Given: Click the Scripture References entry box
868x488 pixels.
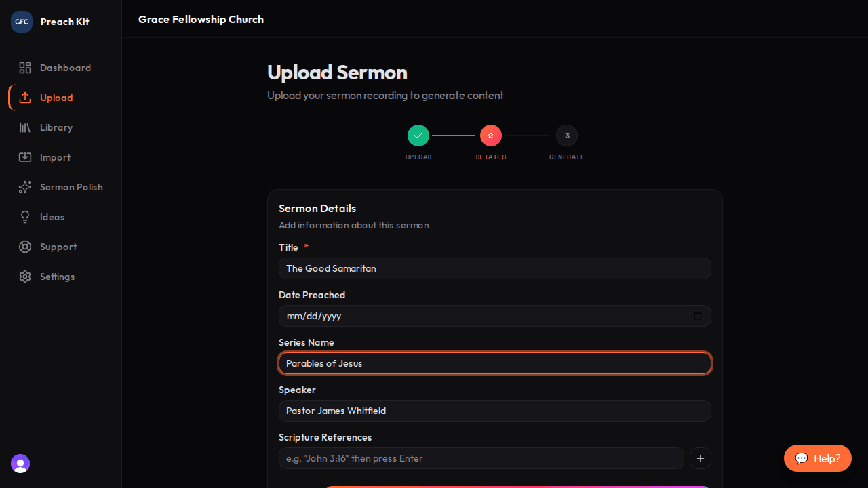Looking at the screenshot, I should (481, 458).
